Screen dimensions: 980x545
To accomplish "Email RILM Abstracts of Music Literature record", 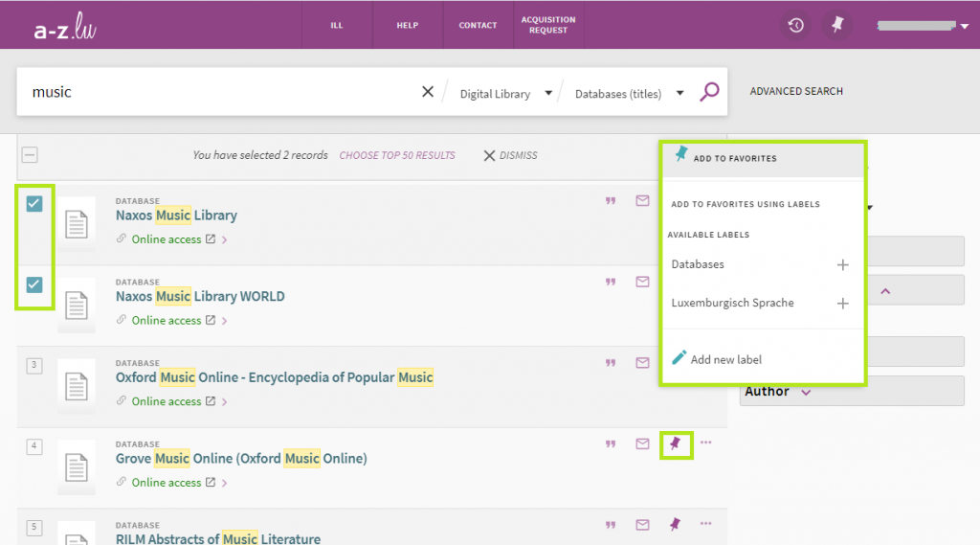I will coord(642,525).
